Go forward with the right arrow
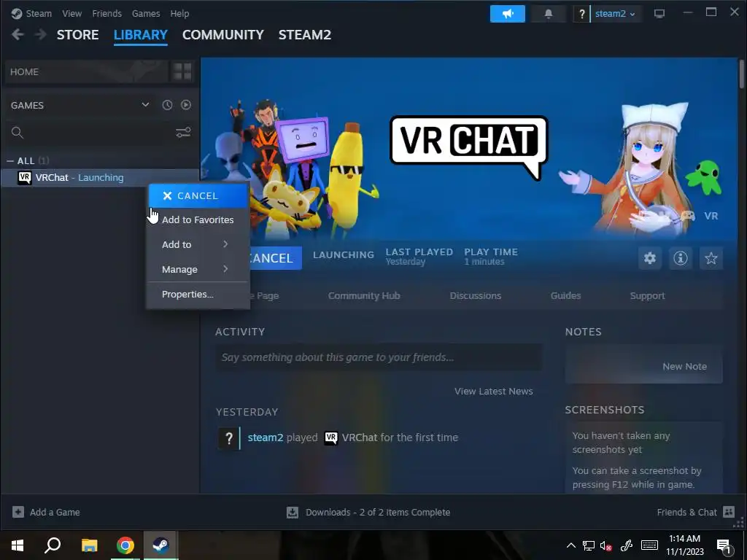Image resolution: width=747 pixels, height=560 pixels. (41, 34)
